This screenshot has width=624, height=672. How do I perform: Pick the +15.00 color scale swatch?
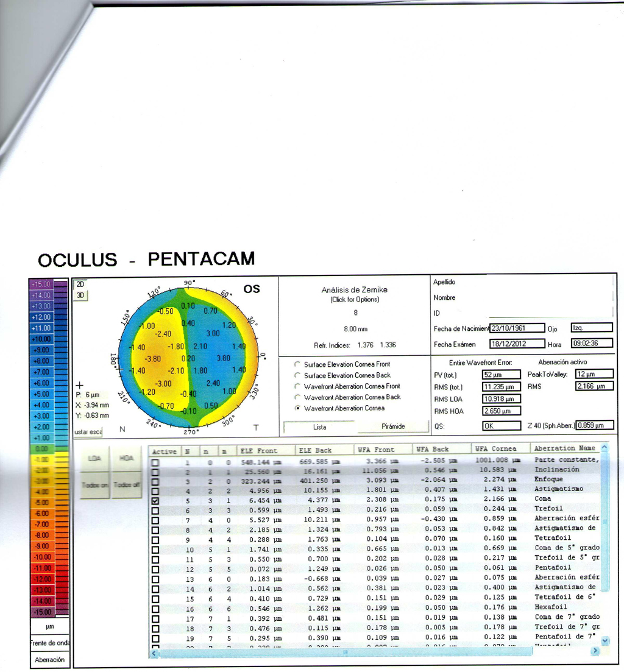tap(41, 284)
